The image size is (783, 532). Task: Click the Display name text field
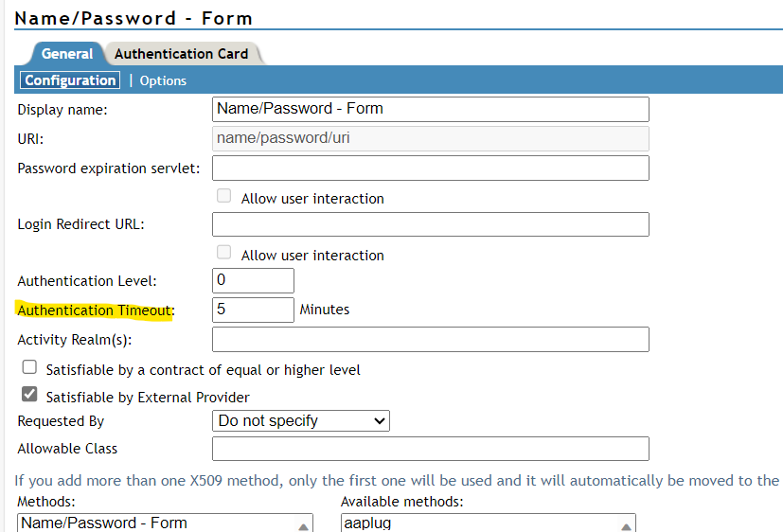point(430,109)
